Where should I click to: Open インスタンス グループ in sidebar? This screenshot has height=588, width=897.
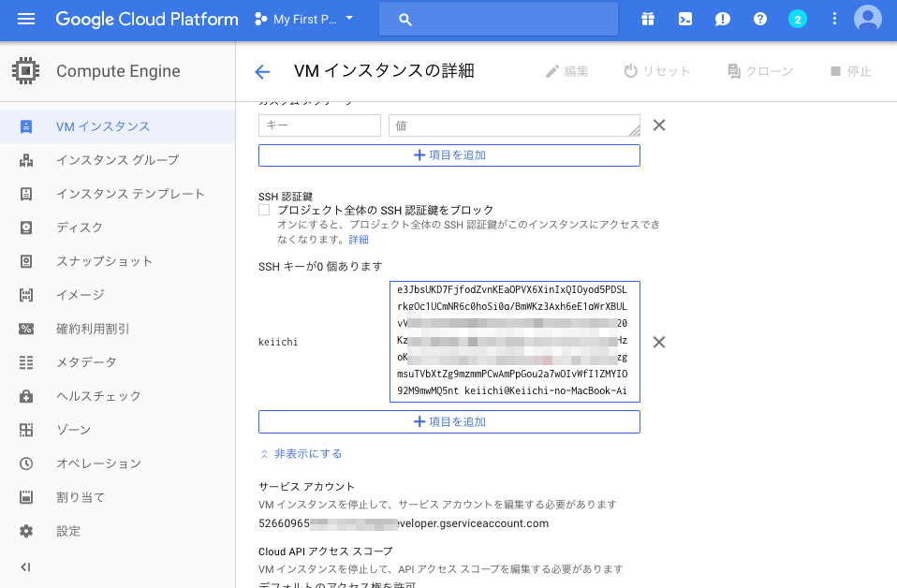point(118,160)
